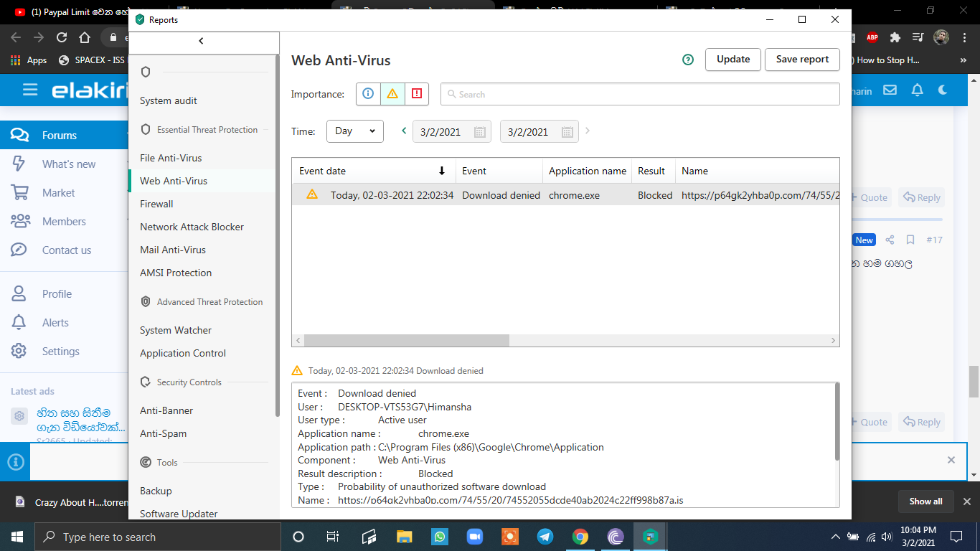Click the Windows taskbar search box
Image resolution: width=980 pixels, height=551 pixels.
click(x=158, y=537)
